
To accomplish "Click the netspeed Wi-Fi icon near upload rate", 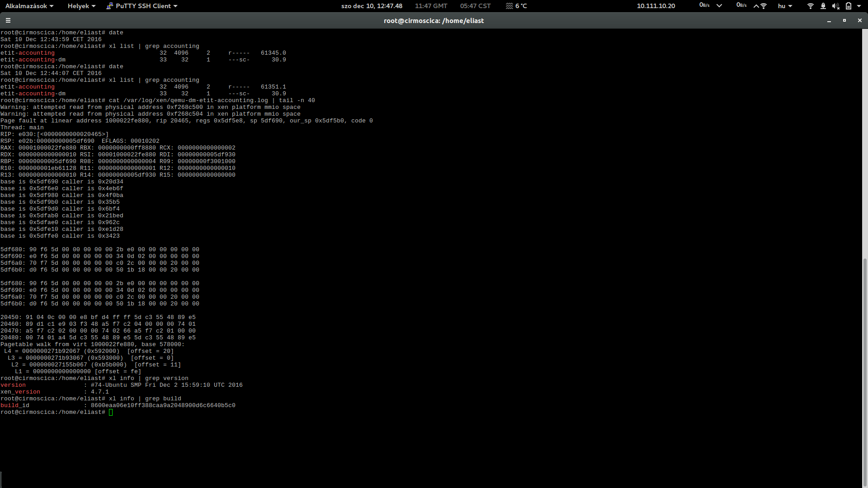I will (764, 6).
